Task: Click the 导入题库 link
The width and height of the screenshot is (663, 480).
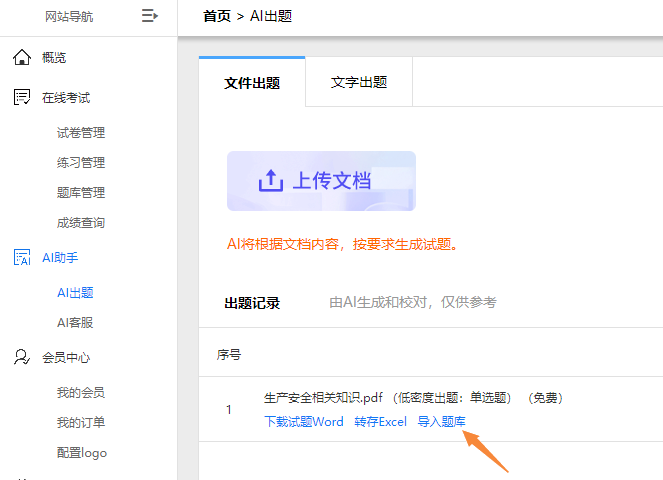Action: tap(441, 422)
